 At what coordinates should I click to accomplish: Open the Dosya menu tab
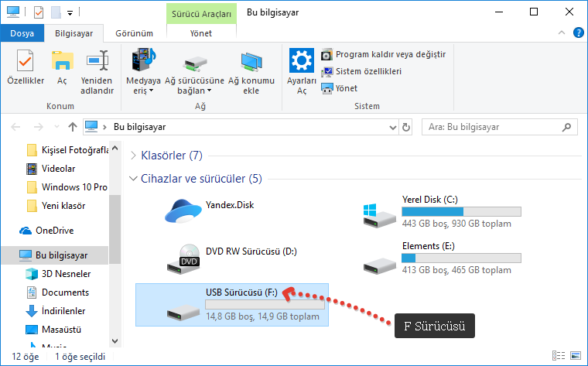pos(22,33)
